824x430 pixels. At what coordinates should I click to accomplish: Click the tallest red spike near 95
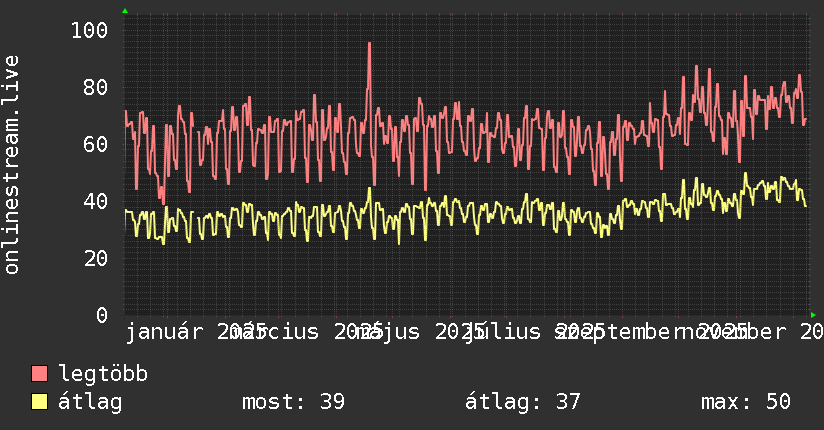369,44
